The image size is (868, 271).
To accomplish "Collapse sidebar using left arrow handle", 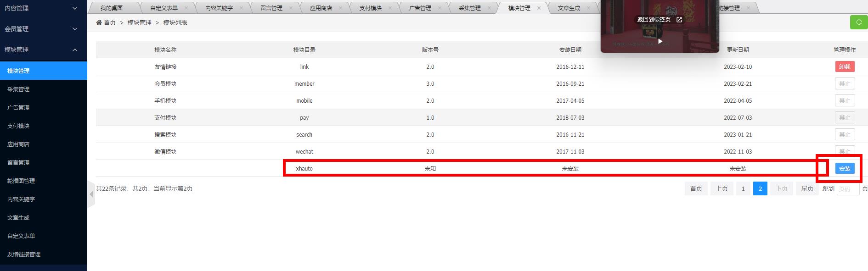I will pyautogui.click(x=91, y=194).
